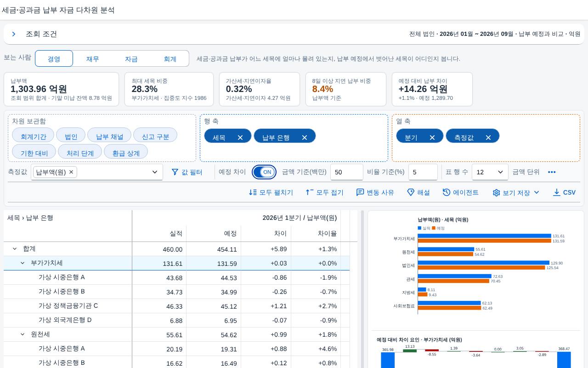The image size is (588, 368).
Task: Remove 분기 chip from column axis
Action: 432,138
